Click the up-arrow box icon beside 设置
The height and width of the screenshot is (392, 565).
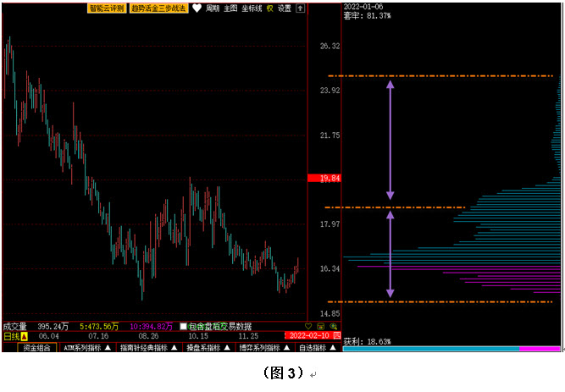pyautogui.click(x=300, y=8)
